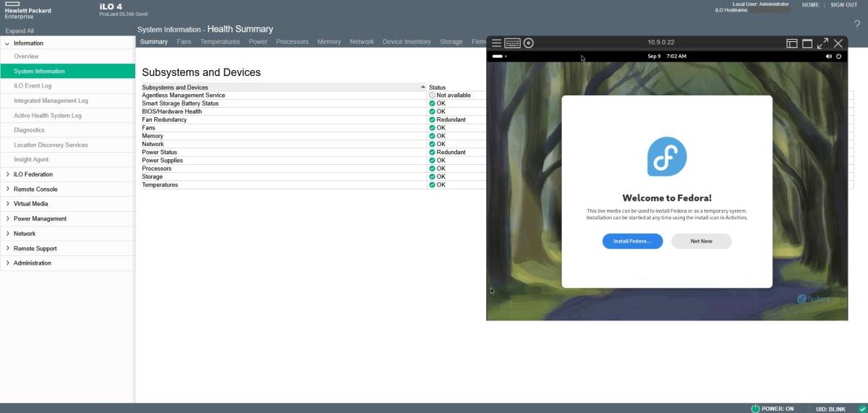Image resolution: width=868 pixels, height=413 pixels.
Task: Open Fedora Activities workspace indicator
Action: pyautogui.click(x=499, y=56)
